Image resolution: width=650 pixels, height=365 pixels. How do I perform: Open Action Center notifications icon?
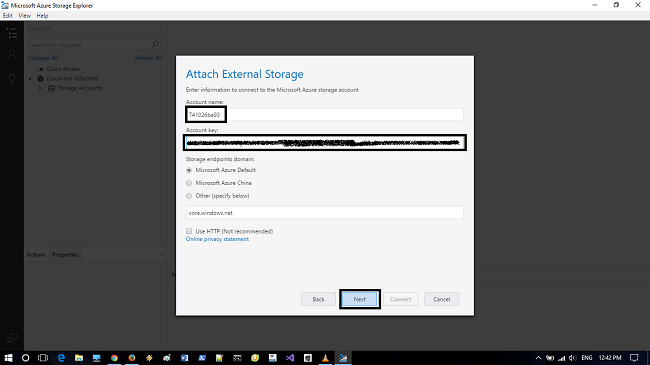(x=634, y=358)
